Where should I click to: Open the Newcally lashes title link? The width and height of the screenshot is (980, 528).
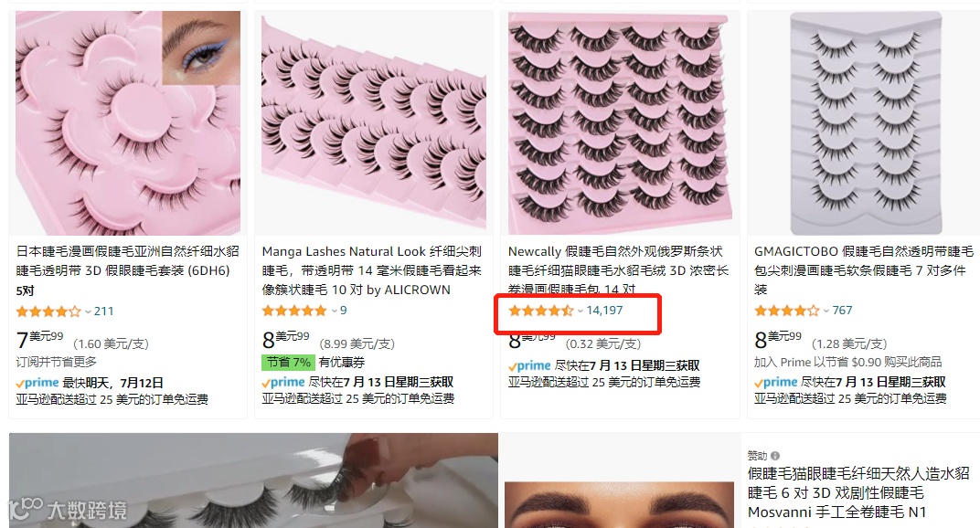tap(618, 270)
